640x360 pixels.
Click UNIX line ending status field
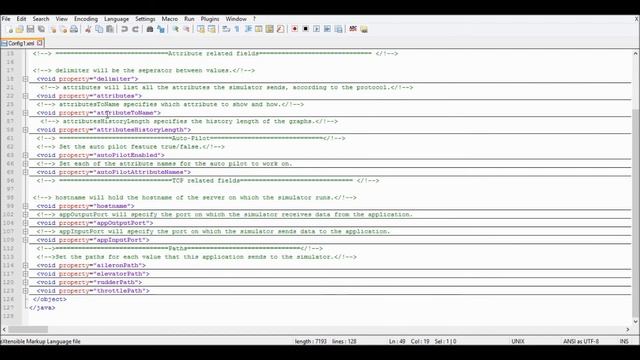pyautogui.click(x=518, y=341)
